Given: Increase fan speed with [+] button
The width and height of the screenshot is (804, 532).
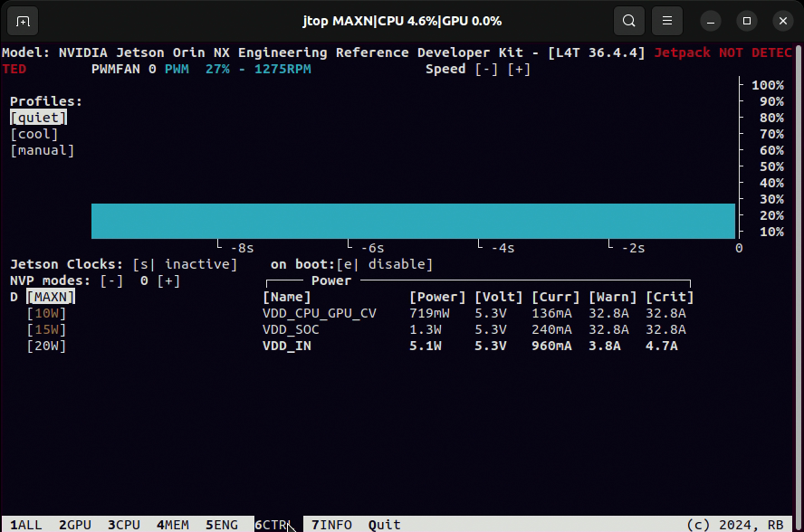Looking at the screenshot, I should point(519,69).
